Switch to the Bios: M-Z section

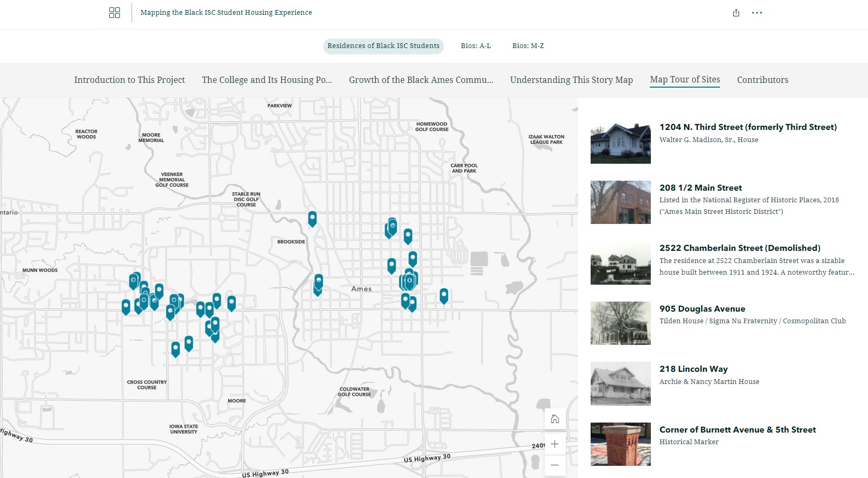[x=528, y=46]
